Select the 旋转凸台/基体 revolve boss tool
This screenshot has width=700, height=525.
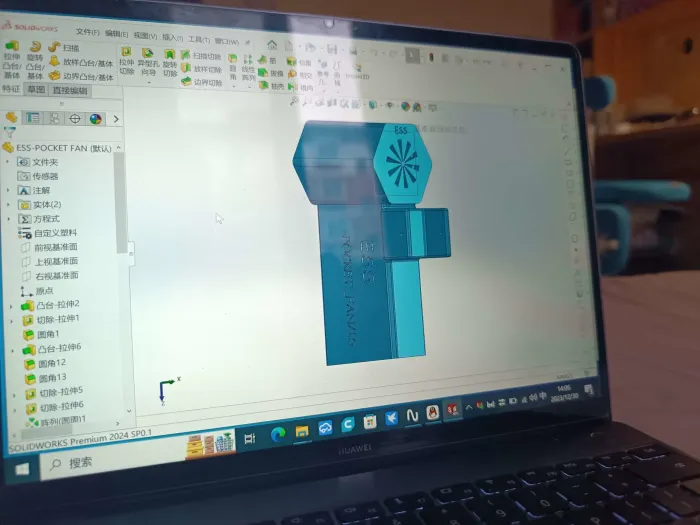(x=35, y=60)
